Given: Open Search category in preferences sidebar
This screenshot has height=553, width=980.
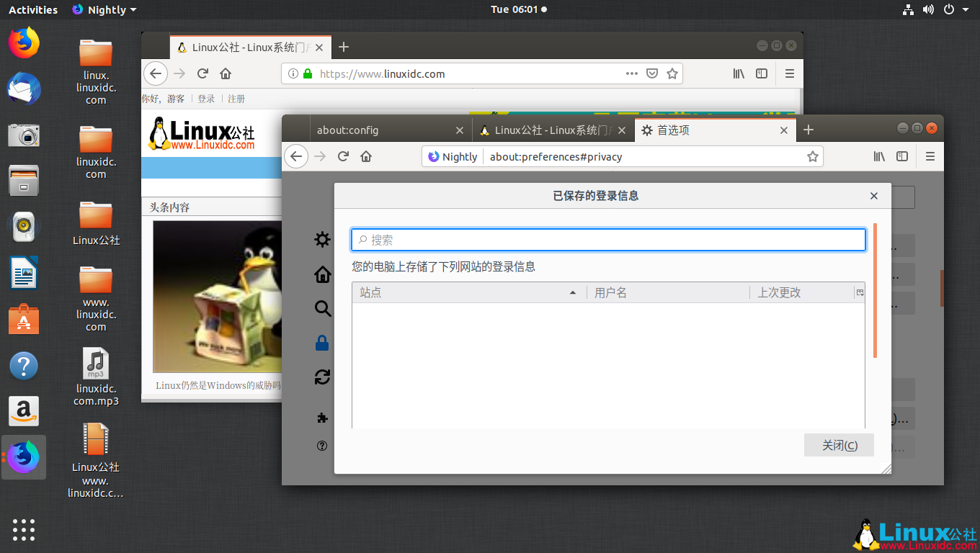Looking at the screenshot, I should 322,309.
